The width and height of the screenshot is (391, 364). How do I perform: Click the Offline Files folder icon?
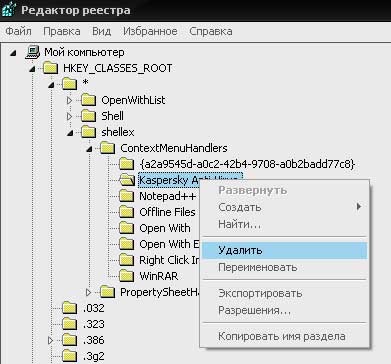coord(127,212)
